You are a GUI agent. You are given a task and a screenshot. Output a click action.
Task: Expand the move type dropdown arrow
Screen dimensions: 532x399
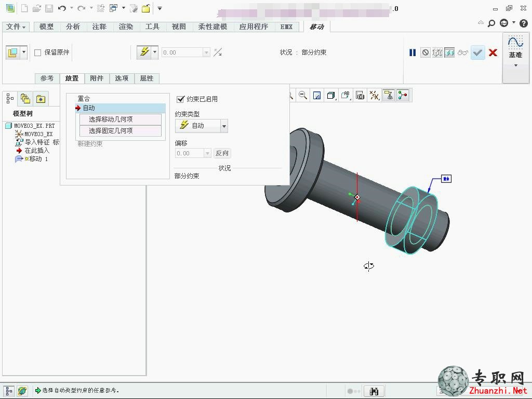(x=24, y=52)
